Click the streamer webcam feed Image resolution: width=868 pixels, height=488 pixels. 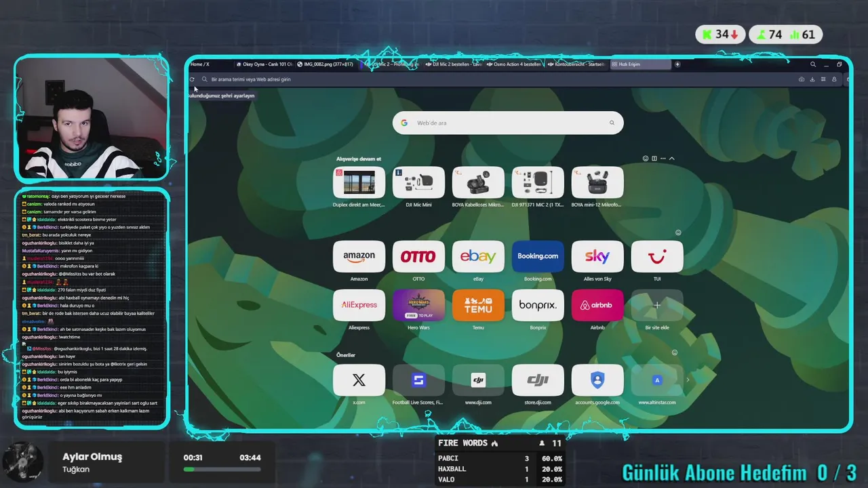click(x=92, y=117)
